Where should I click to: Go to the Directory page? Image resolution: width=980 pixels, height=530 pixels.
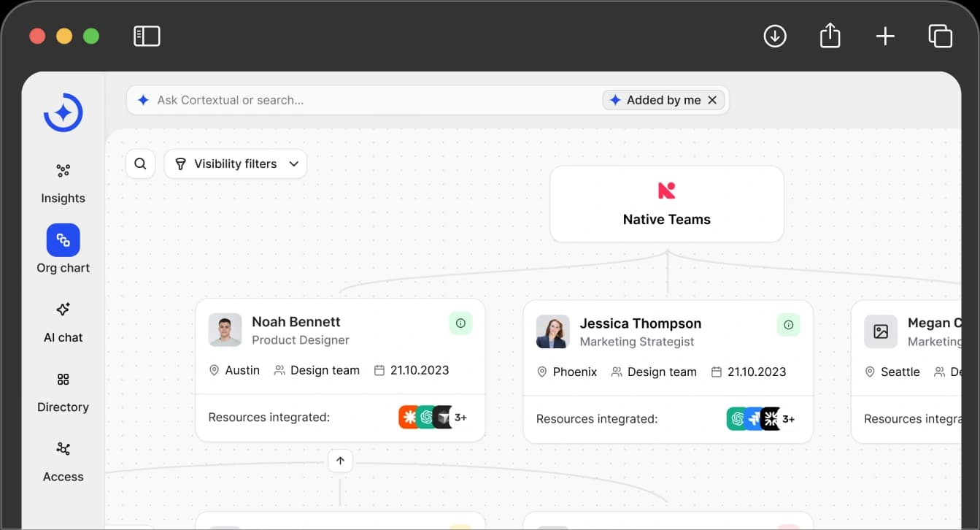click(x=63, y=392)
